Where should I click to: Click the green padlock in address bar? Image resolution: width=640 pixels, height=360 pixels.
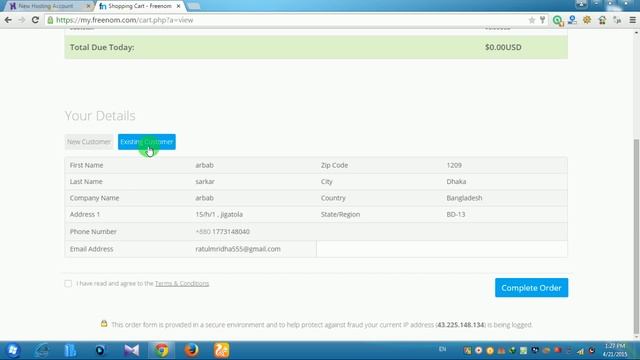pyautogui.click(x=50, y=20)
